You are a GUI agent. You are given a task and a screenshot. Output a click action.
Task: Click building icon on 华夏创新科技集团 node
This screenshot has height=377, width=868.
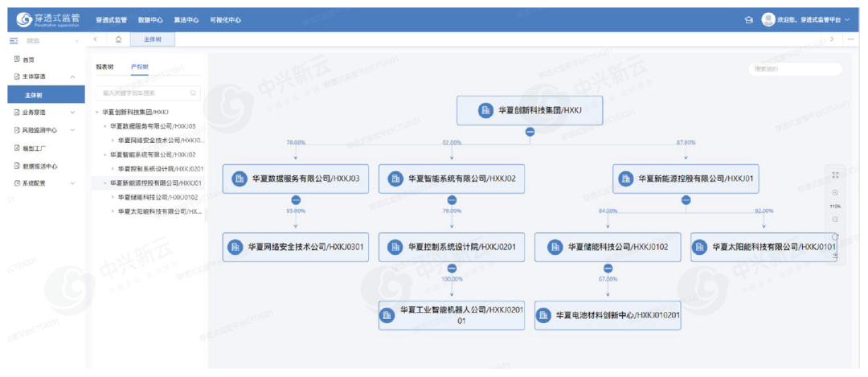click(485, 111)
